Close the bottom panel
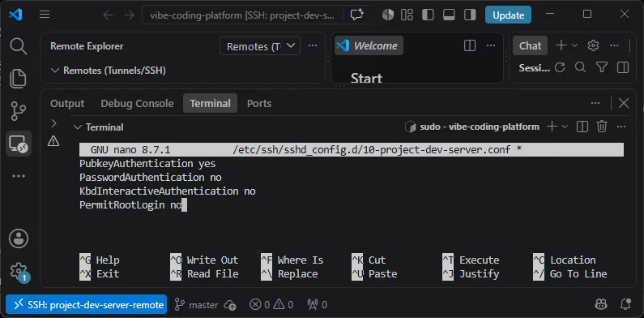This screenshot has height=318, width=644. coord(624,103)
